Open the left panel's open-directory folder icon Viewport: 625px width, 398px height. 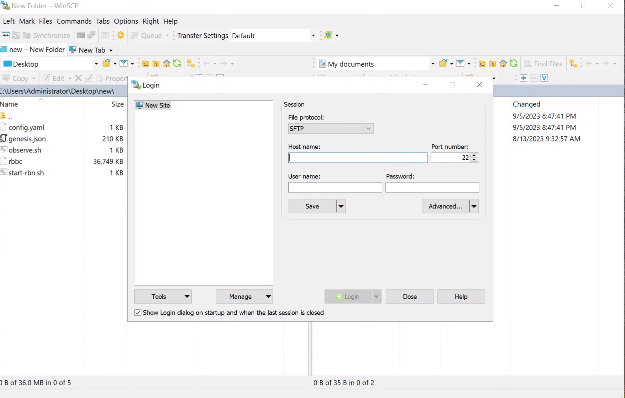point(106,63)
